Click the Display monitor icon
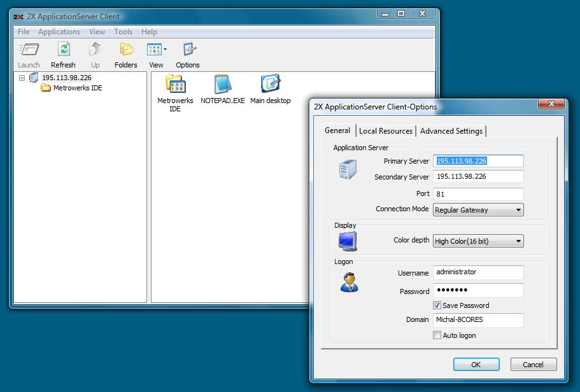 click(348, 241)
